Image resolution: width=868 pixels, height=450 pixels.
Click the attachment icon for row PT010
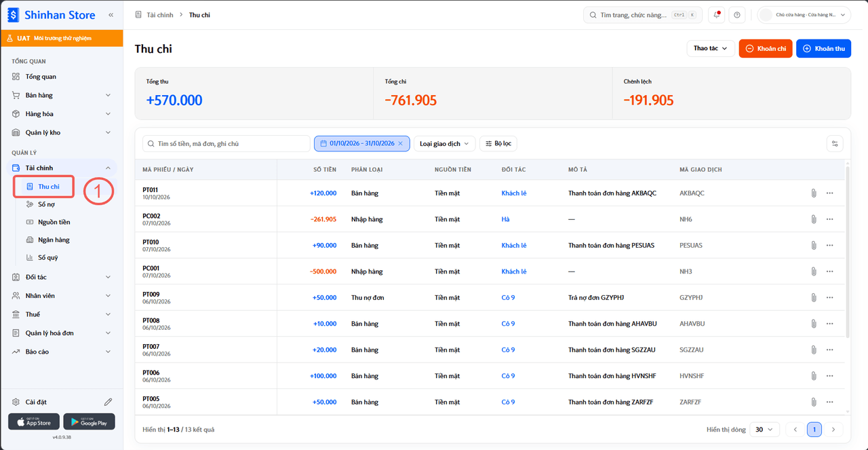pyautogui.click(x=813, y=246)
